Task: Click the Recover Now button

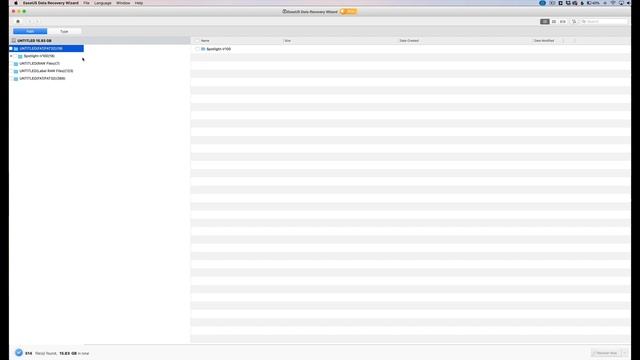Action: click(x=606, y=353)
